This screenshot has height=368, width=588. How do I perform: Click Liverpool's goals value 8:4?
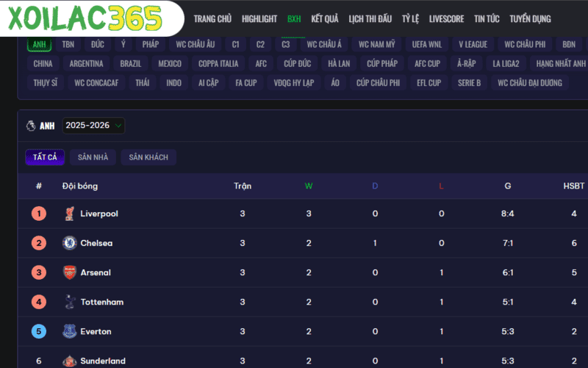point(508,213)
